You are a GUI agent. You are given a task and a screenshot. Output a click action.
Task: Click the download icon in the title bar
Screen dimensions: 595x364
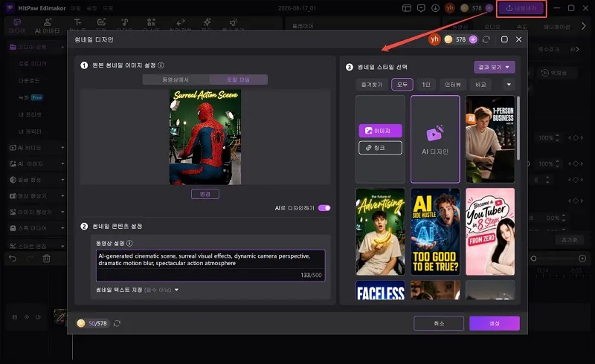435,8
